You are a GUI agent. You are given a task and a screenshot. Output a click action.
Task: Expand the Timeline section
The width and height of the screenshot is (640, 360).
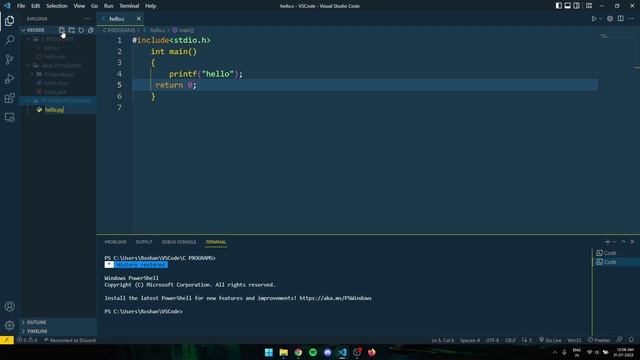tap(58, 331)
